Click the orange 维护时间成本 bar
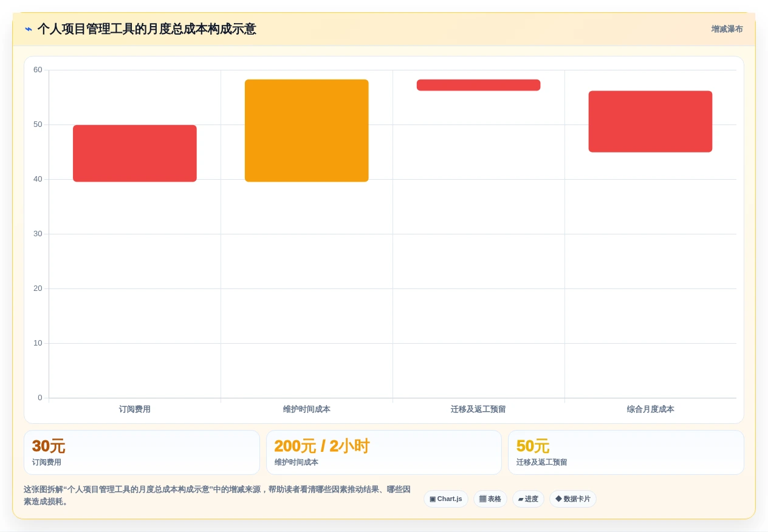Viewport: 768px width, 532px height. (307, 131)
